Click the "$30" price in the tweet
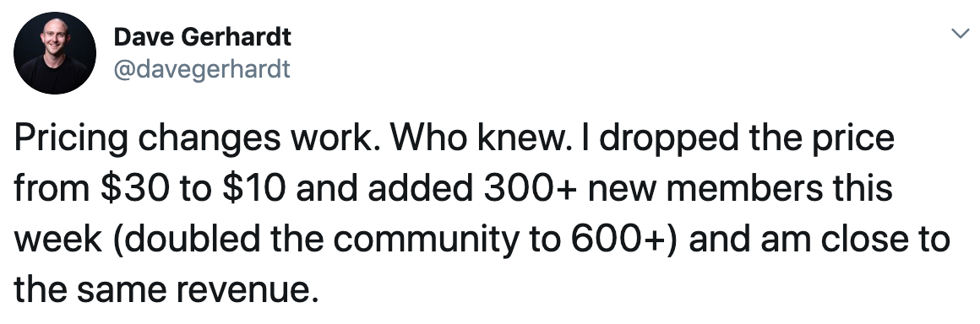The image size is (980, 324). [133, 189]
